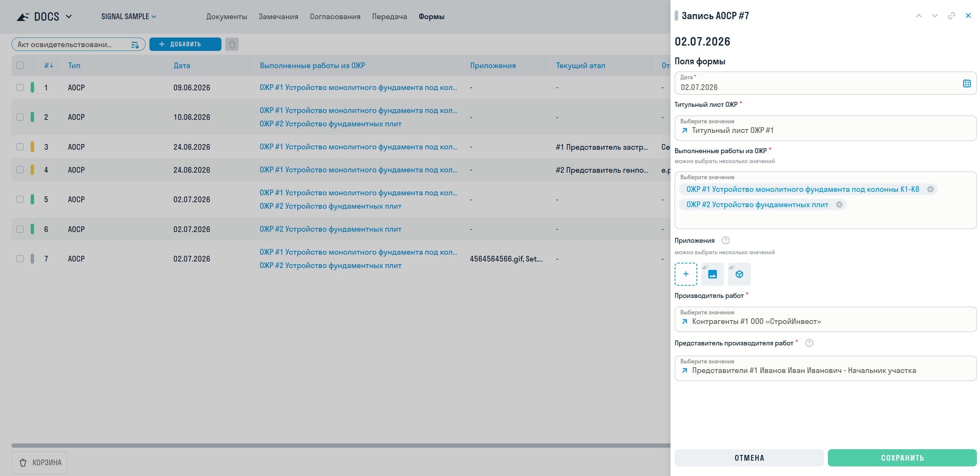Remove the ОЖР #1 chip from selected works
The height and width of the screenshot is (476, 980).
coord(930,189)
